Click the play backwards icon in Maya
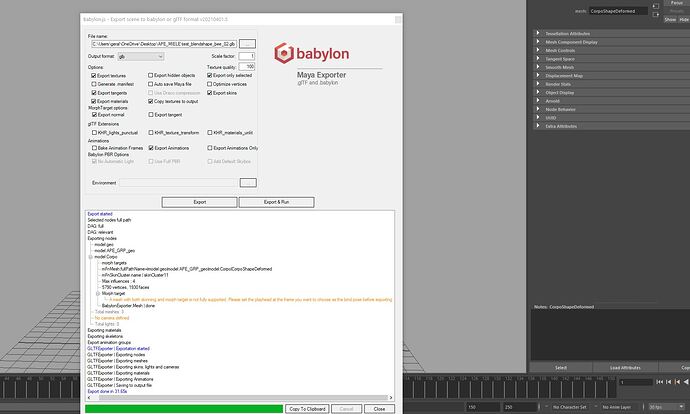690x414 pixels. (x=686, y=382)
